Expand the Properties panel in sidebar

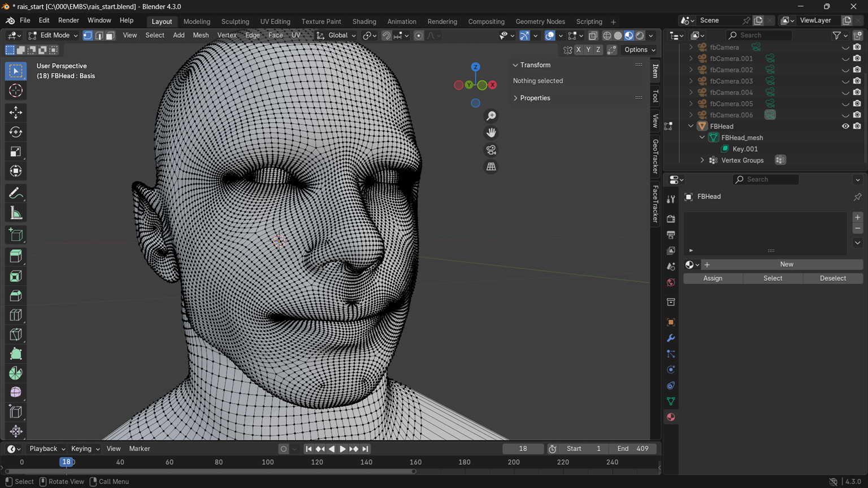(535, 98)
